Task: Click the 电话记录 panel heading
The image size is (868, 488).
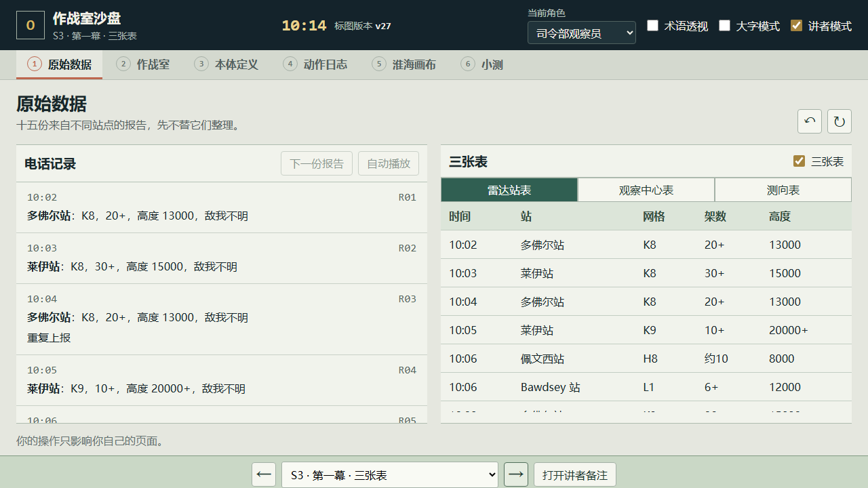Action: pyautogui.click(x=50, y=163)
